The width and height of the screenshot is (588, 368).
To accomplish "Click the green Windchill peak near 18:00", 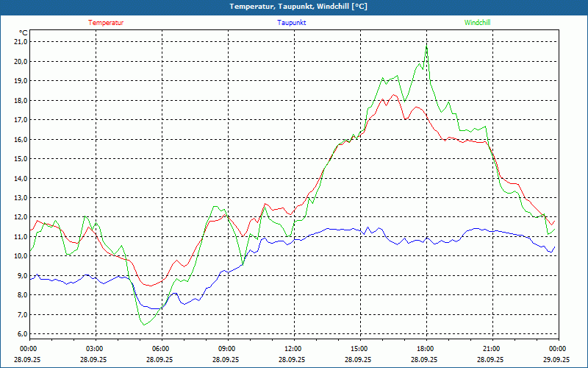I will pyautogui.click(x=426, y=47).
